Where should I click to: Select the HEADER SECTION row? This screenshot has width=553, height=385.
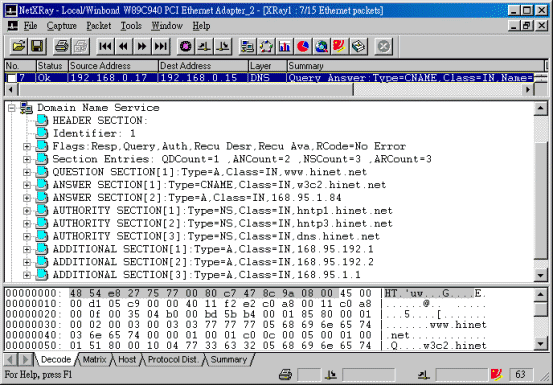click(x=100, y=121)
